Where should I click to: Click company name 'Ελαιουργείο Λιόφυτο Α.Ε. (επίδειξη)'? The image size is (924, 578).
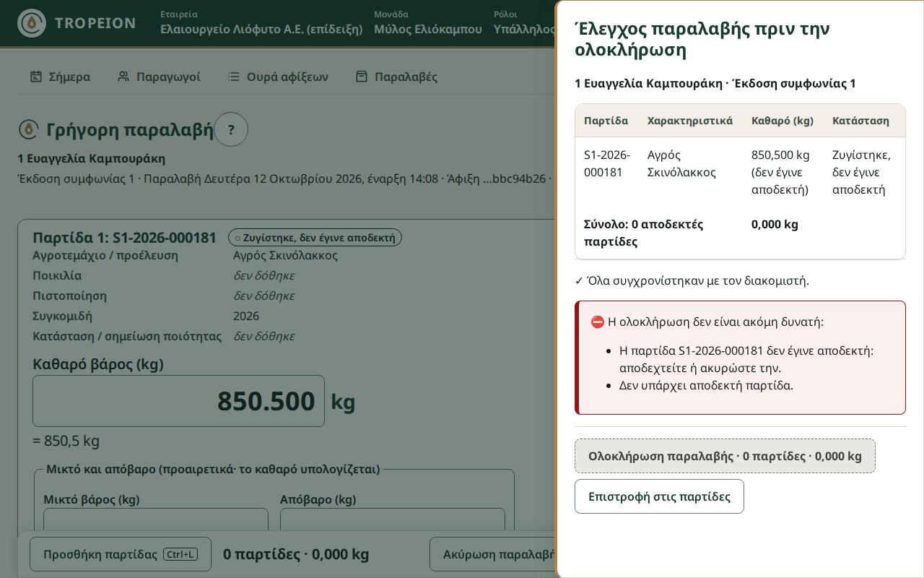coord(261,29)
